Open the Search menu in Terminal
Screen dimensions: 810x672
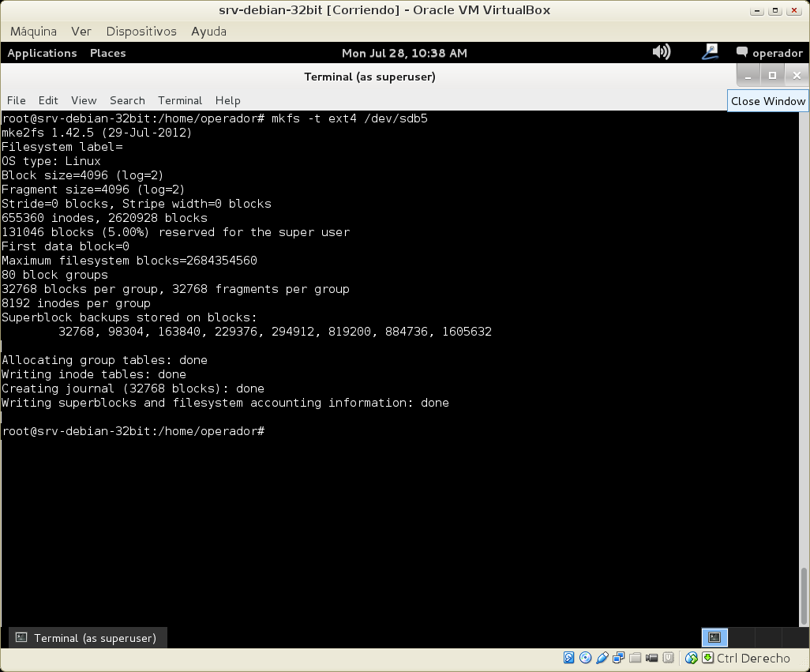pos(127,100)
